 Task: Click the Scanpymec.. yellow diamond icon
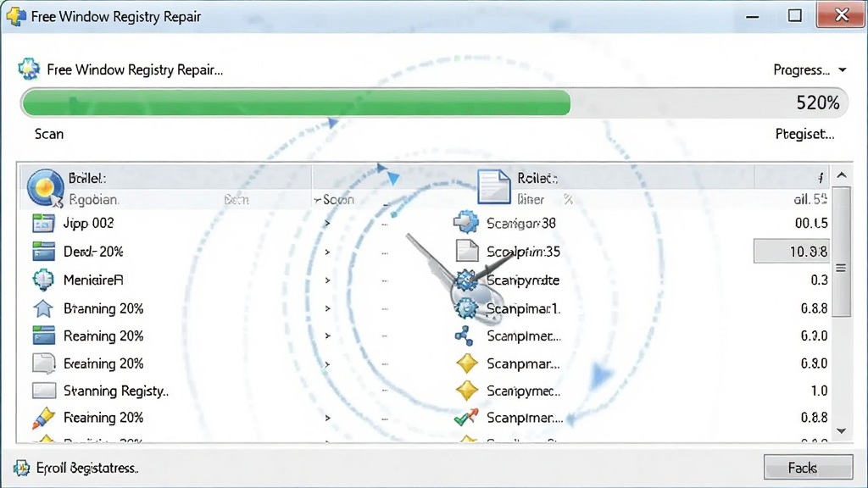tap(467, 391)
